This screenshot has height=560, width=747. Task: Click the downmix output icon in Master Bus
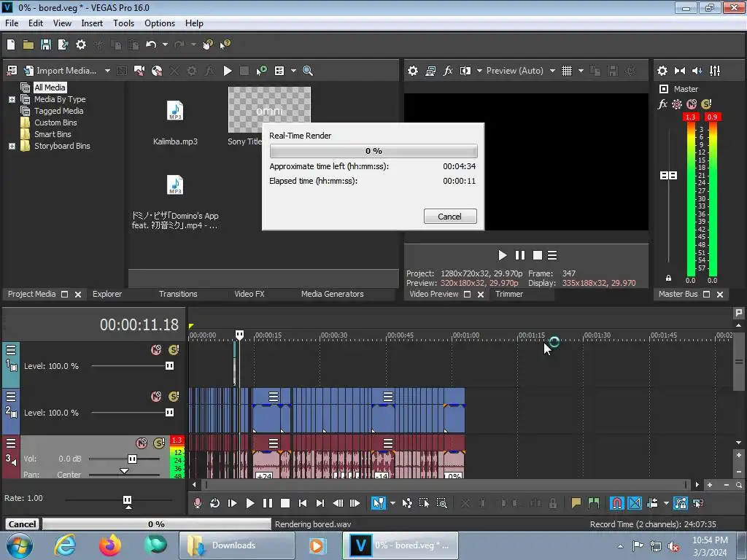[680, 71]
